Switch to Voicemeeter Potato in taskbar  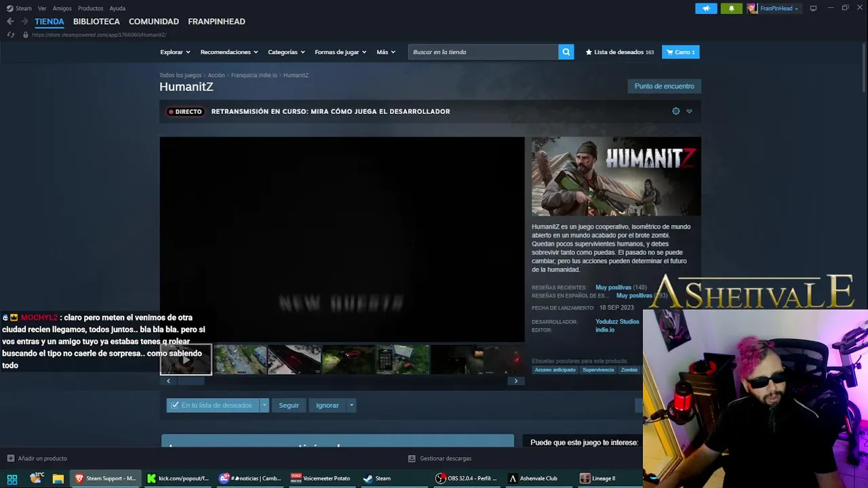(x=321, y=479)
